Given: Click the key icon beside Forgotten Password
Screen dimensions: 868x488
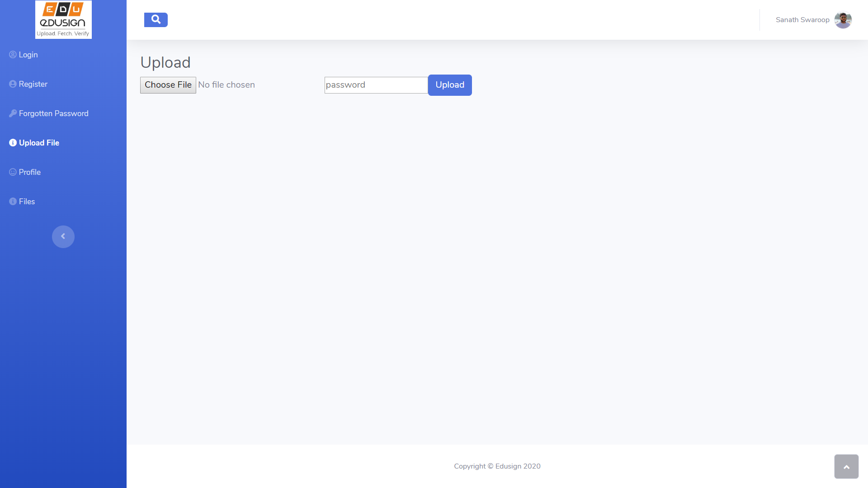Looking at the screenshot, I should coord(13,113).
